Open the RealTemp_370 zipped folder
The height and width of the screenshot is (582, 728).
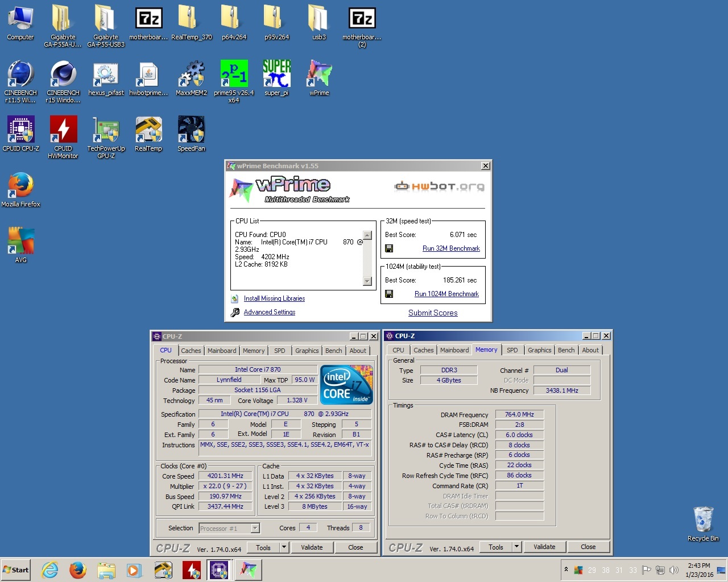pyautogui.click(x=191, y=23)
